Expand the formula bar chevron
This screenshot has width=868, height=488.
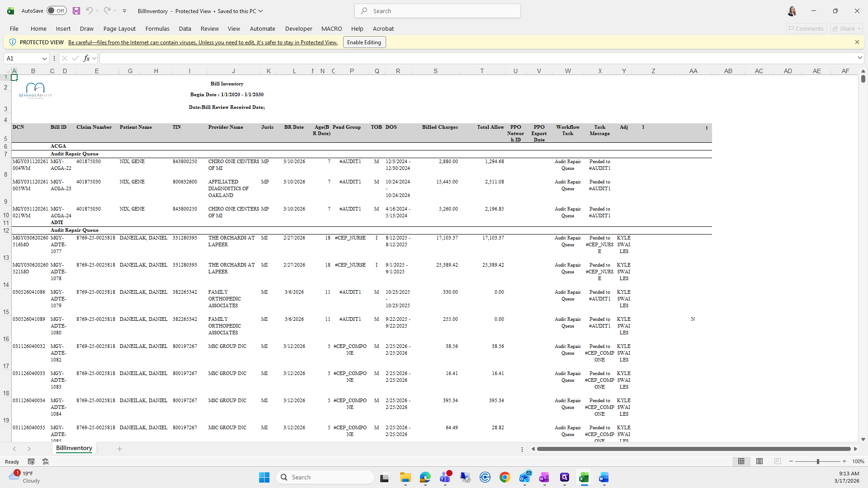tap(859, 58)
